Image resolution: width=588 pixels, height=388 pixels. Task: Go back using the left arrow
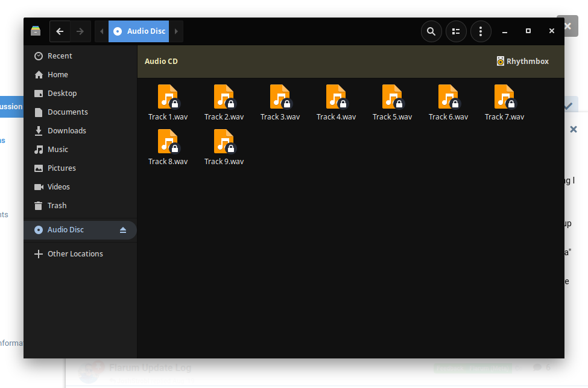coord(60,31)
